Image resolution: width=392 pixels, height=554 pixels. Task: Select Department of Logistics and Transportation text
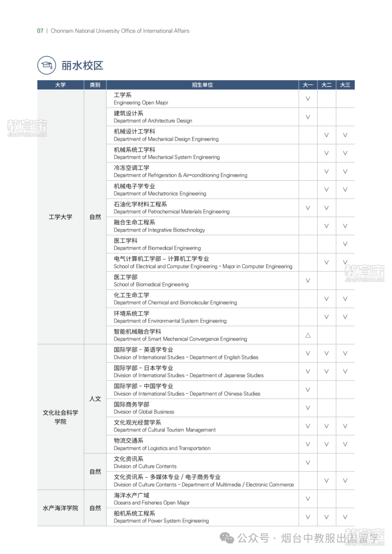pyautogui.click(x=162, y=448)
